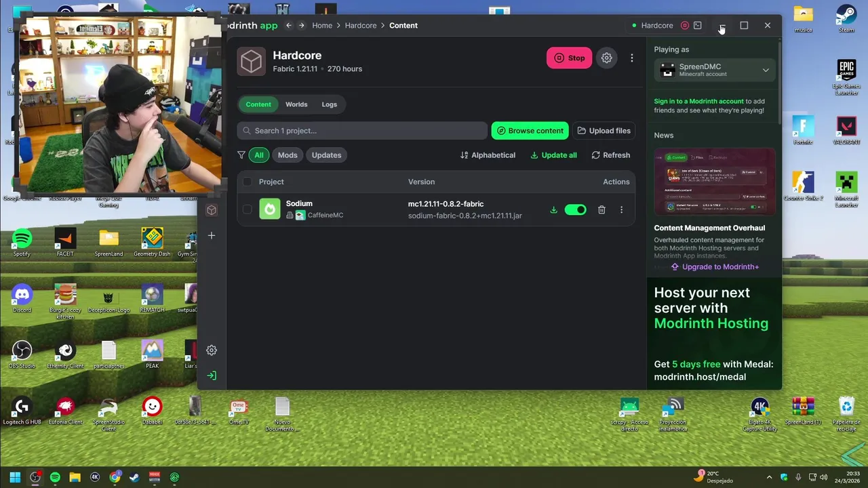
Task: Open Steam from the taskbar
Action: [x=134, y=477]
